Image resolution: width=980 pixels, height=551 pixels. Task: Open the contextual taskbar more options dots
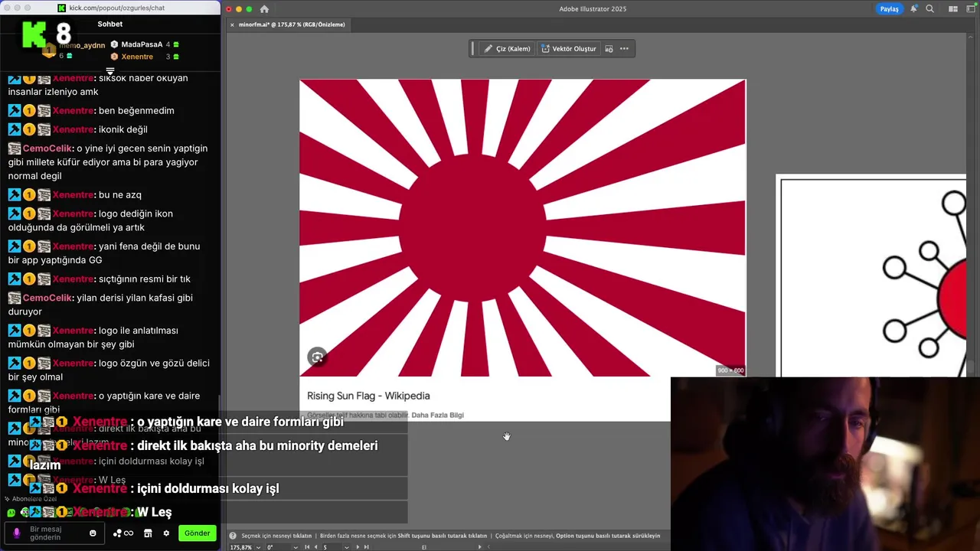624,48
